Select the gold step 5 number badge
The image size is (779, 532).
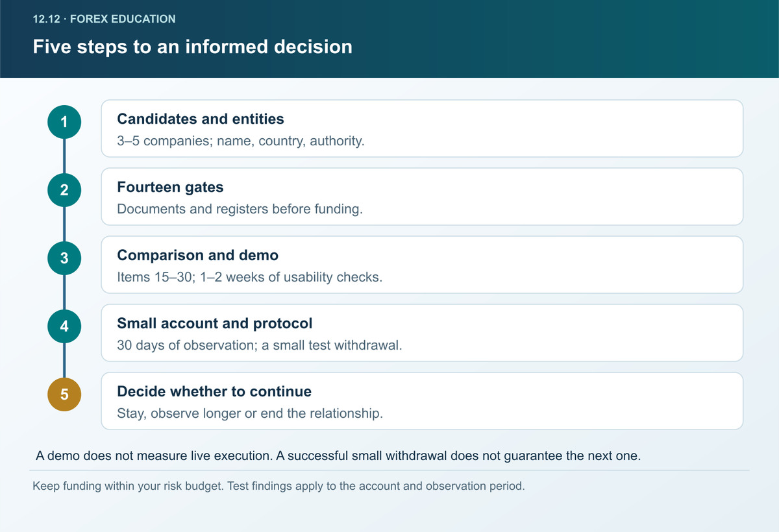(64, 394)
